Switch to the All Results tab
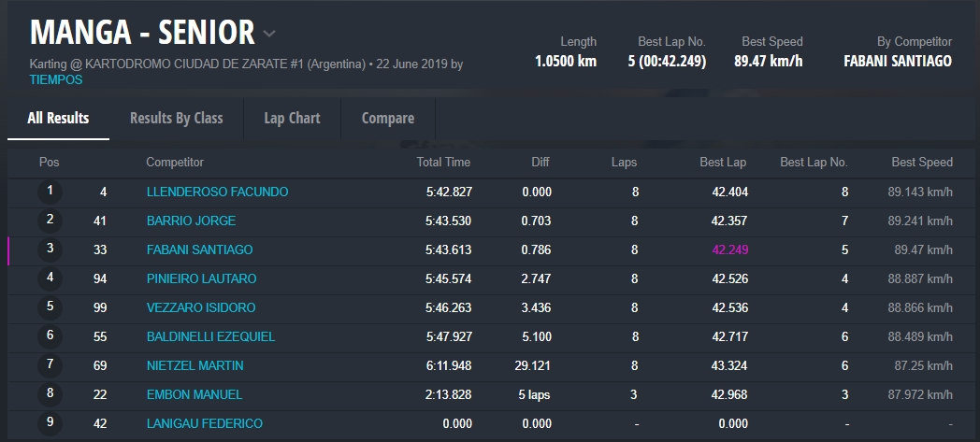The height and width of the screenshot is (442, 980). 58,118
